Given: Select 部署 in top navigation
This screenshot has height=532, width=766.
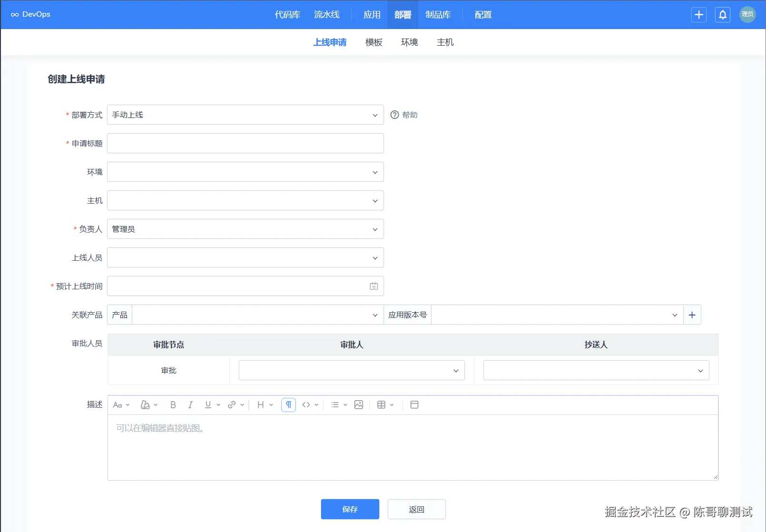Looking at the screenshot, I should click(403, 15).
